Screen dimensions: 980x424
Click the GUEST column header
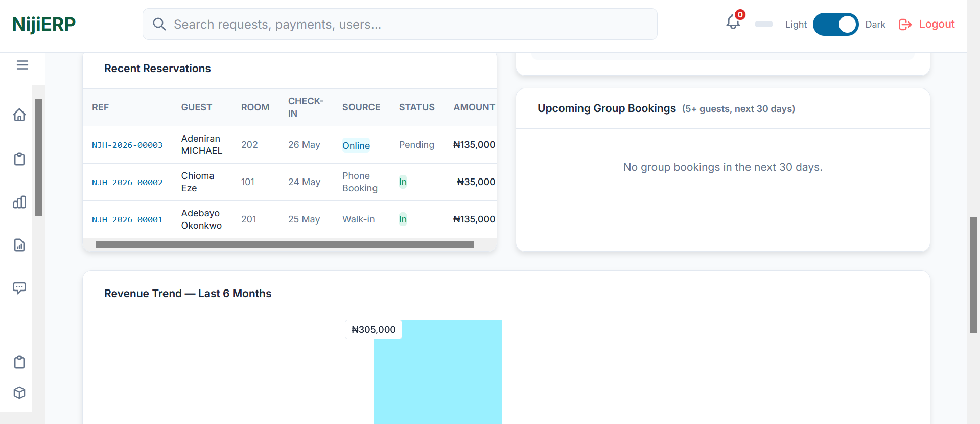click(x=196, y=107)
